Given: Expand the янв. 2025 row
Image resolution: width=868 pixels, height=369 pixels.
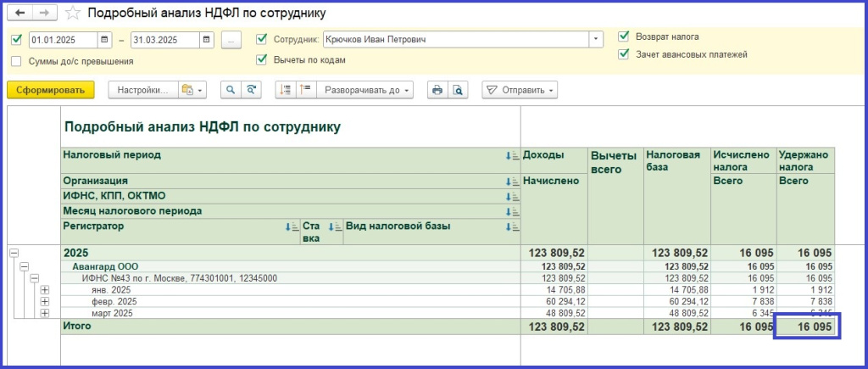Looking at the screenshot, I should pyautogui.click(x=45, y=290).
